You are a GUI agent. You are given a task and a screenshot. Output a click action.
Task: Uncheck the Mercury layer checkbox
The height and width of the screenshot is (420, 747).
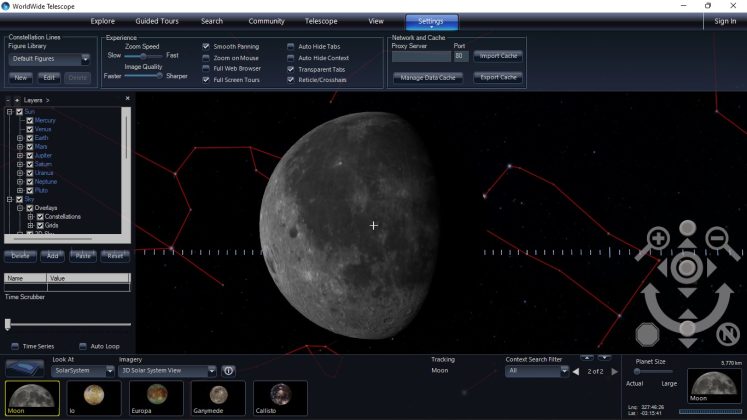(x=30, y=120)
